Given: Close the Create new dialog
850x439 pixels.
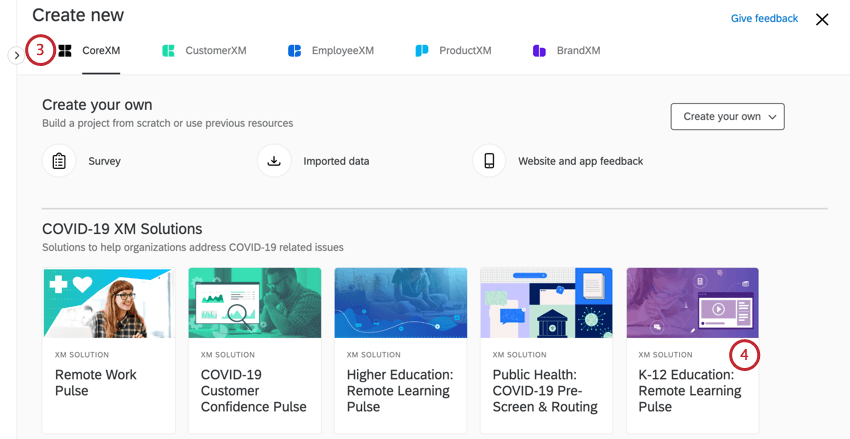Looking at the screenshot, I should coord(822,20).
